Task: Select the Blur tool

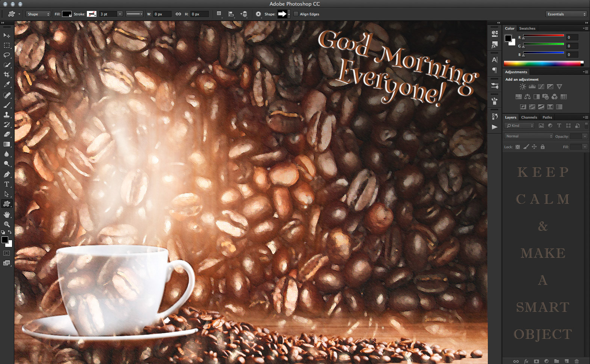Action: pyautogui.click(x=7, y=154)
